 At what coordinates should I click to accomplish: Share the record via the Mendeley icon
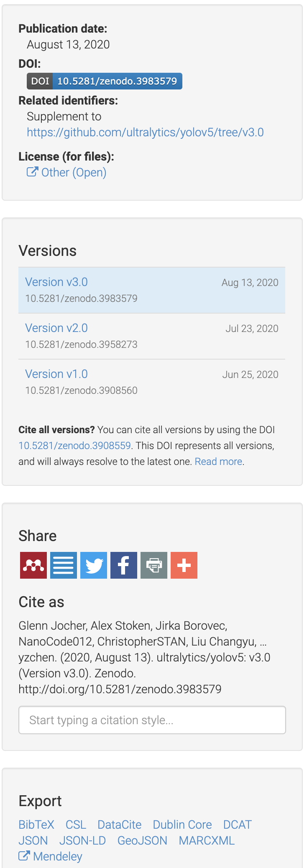[x=33, y=565]
